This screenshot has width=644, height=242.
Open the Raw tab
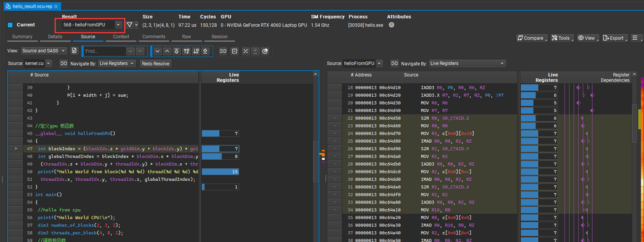pyautogui.click(x=186, y=37)
